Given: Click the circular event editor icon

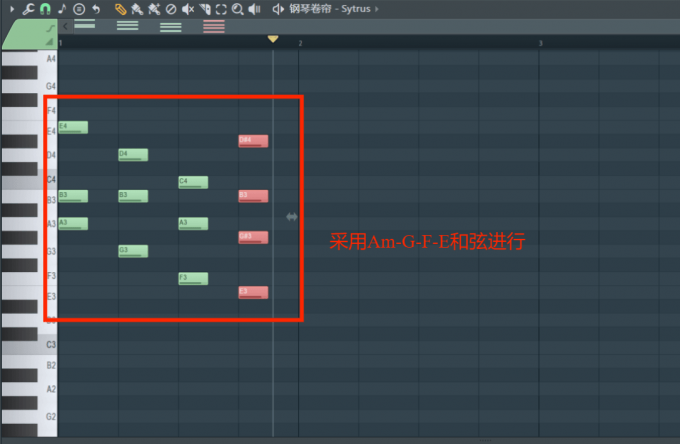Looking at the screenshot, I should (79, 9).
